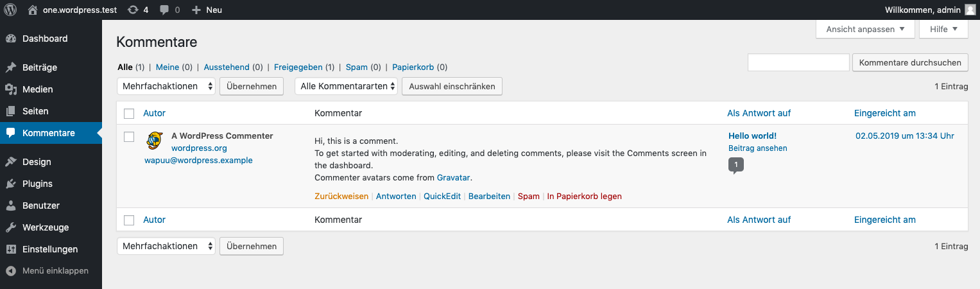Screen dimensions: 980x289
Task: Click the Beitrag ansehen link
Action: [x=758, y=148]
